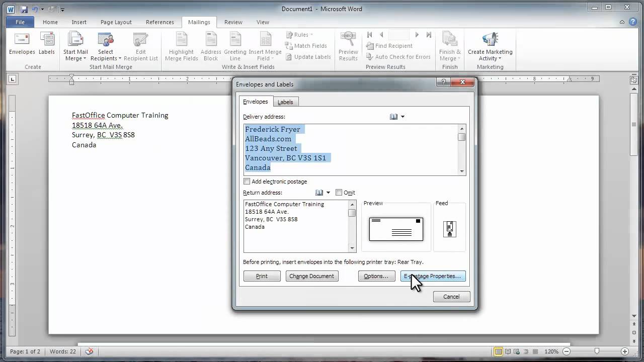Open the File tab
This screenshot has height=362, width=644.
pos(20,22)
